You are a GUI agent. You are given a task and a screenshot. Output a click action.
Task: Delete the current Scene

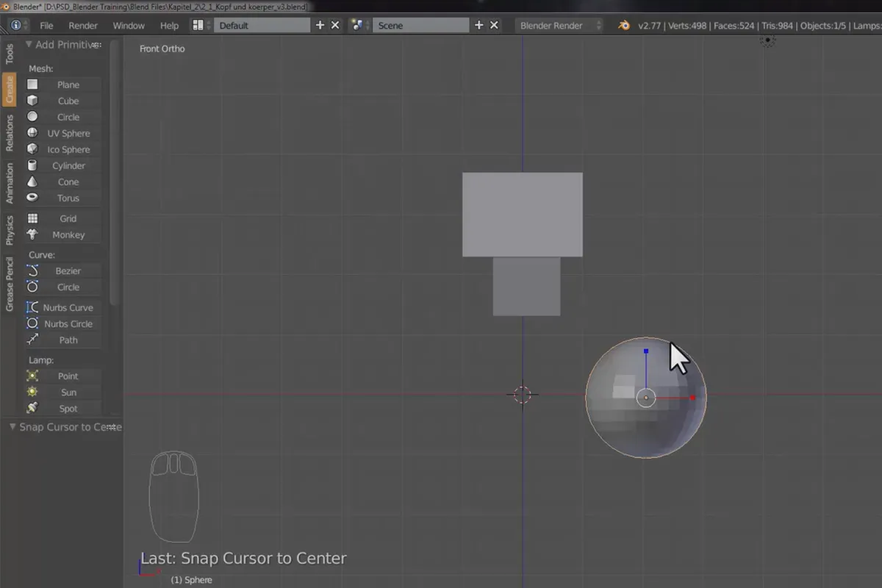pyautogui.click(x=494, y=25)
